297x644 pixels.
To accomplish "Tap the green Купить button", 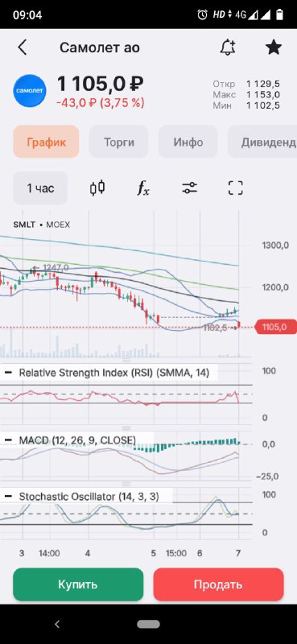I will click(x=78, y=584).
